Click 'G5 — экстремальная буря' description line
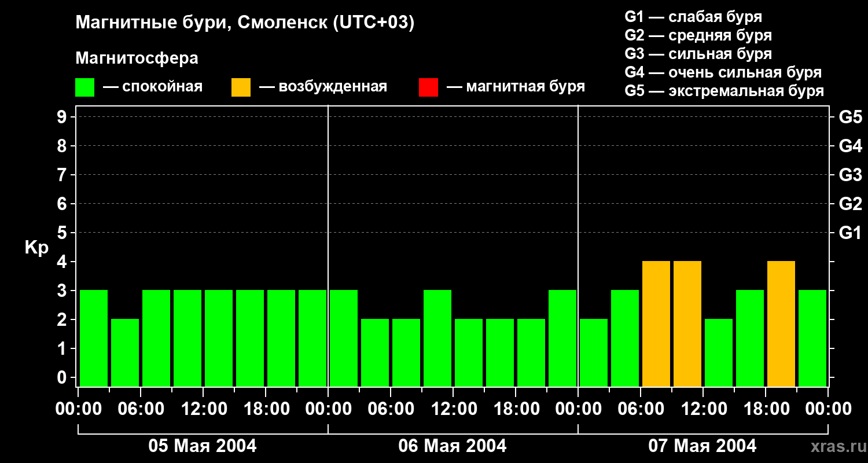The width and height of the screenshot is (868, 463). [724, 91]
